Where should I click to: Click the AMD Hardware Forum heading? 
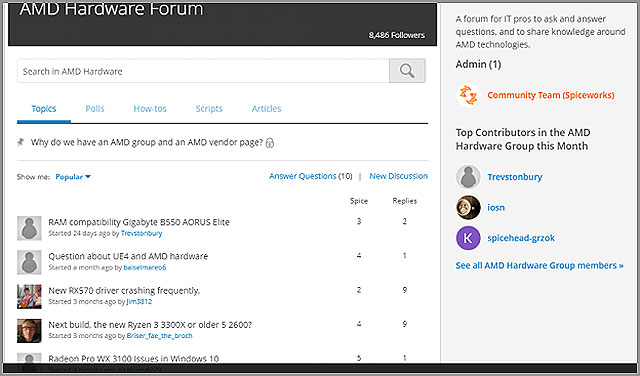[x=111, y=10]
